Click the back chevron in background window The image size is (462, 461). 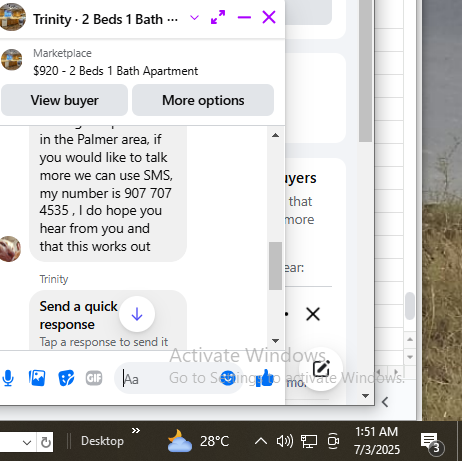385,402
